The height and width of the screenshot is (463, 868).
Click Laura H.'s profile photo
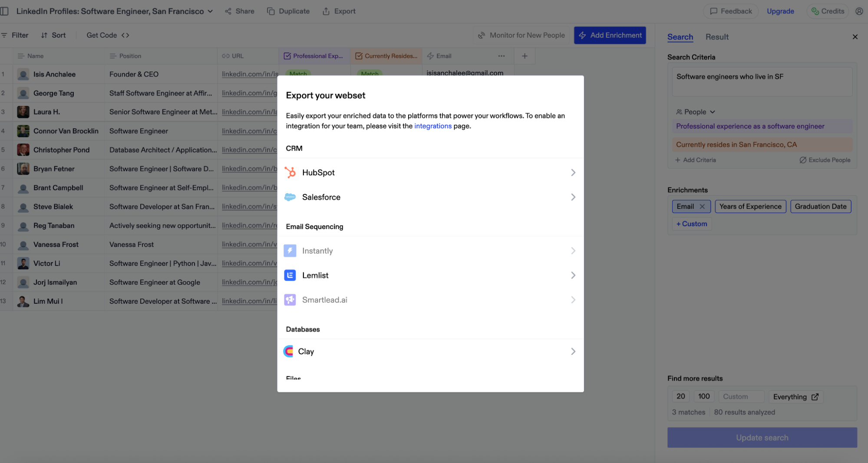pyautogui.click(x=23, y=112)
